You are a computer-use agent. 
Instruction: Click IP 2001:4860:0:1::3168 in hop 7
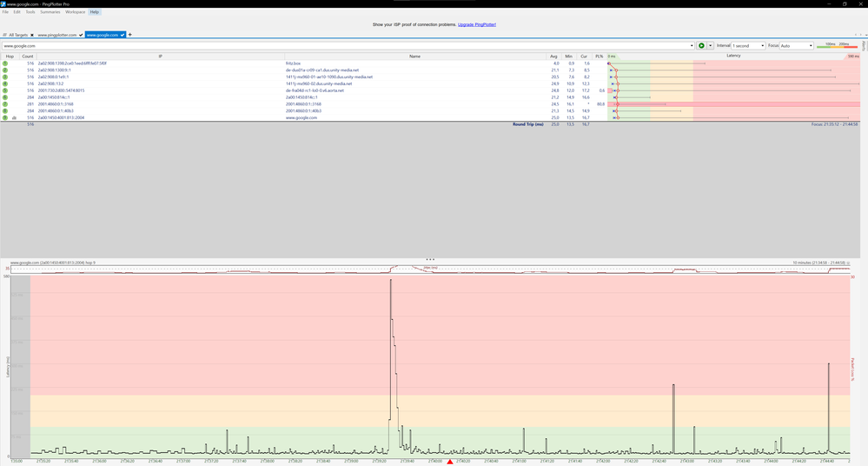point(56,104)
